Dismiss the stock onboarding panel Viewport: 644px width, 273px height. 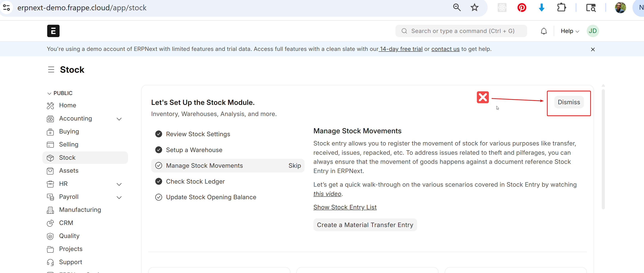point(569,102)
